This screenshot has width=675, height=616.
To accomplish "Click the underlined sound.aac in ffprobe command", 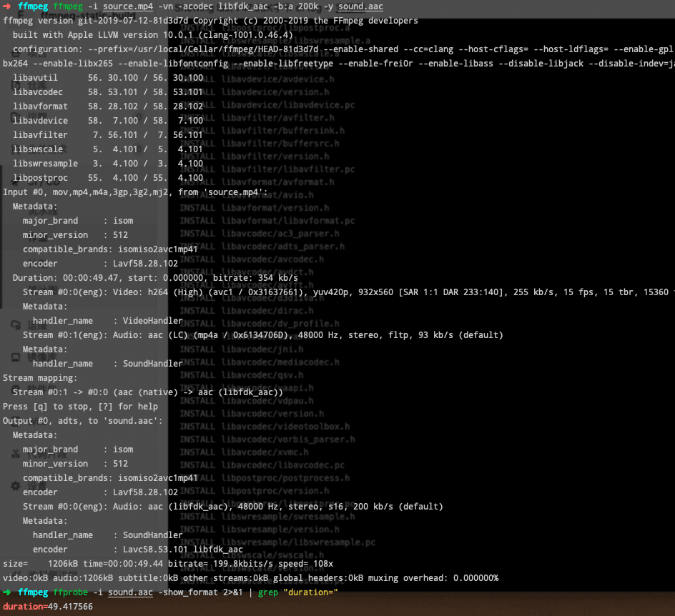I will 130,592.
